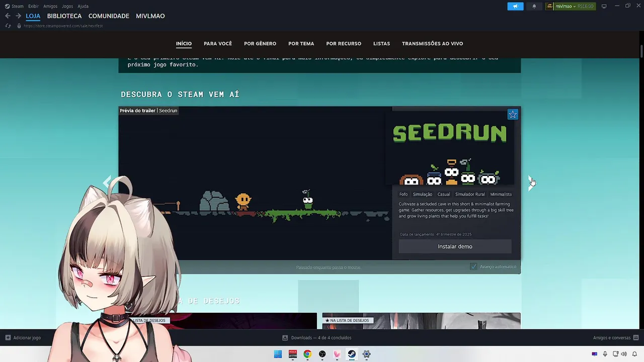
Task: Click the microphone tray icon
Action: click(x=605, y=354)
